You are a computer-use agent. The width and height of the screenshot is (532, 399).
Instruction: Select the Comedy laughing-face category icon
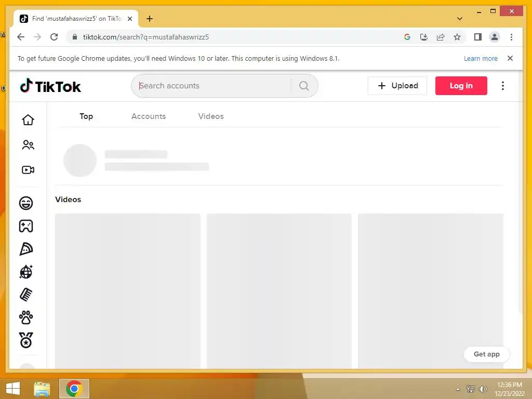click(26, 203)
